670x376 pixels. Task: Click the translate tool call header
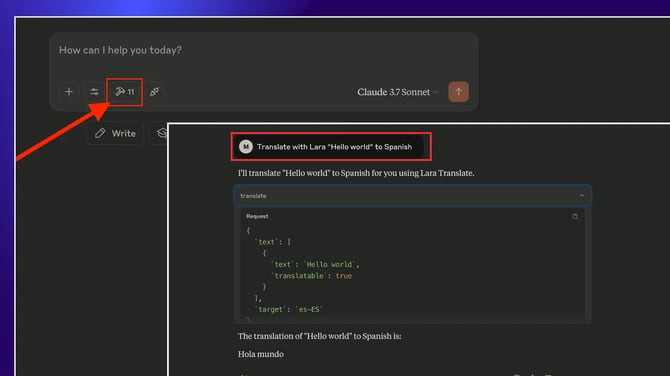point(413,196)
